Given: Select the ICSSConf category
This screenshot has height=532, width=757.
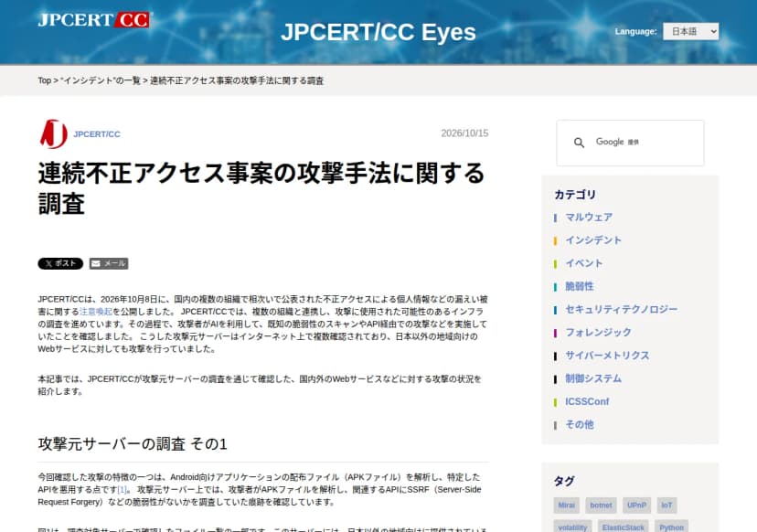Looking at the screenshot, I should (587, 401).
